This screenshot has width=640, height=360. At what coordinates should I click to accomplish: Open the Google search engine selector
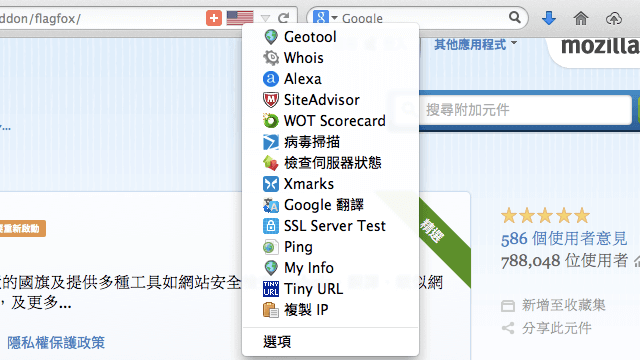coord(325,18)
